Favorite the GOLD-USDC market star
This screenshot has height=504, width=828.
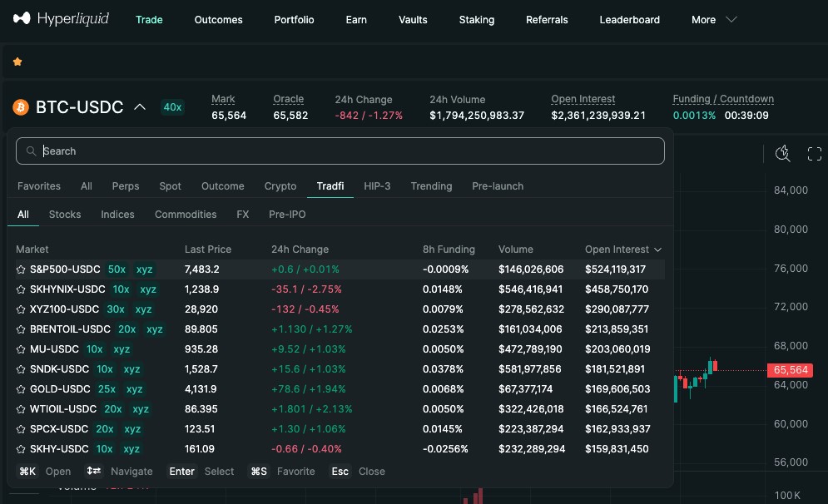click(21, 390)
